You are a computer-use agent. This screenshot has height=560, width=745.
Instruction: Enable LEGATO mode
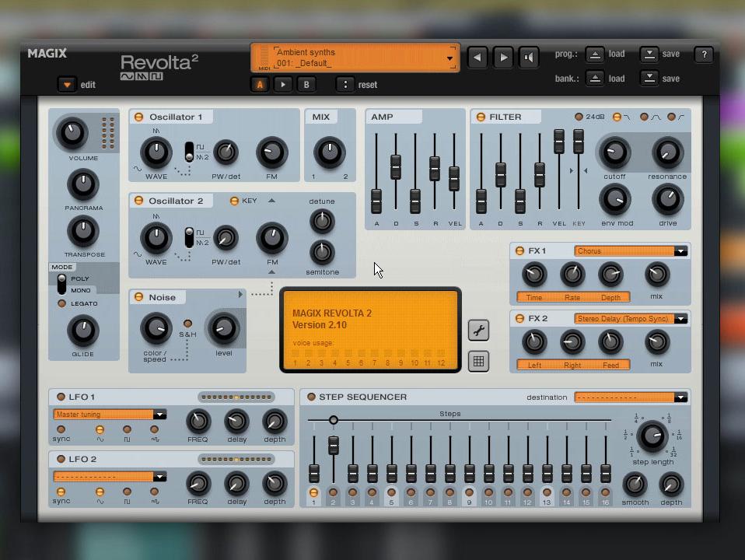point(61,303)
